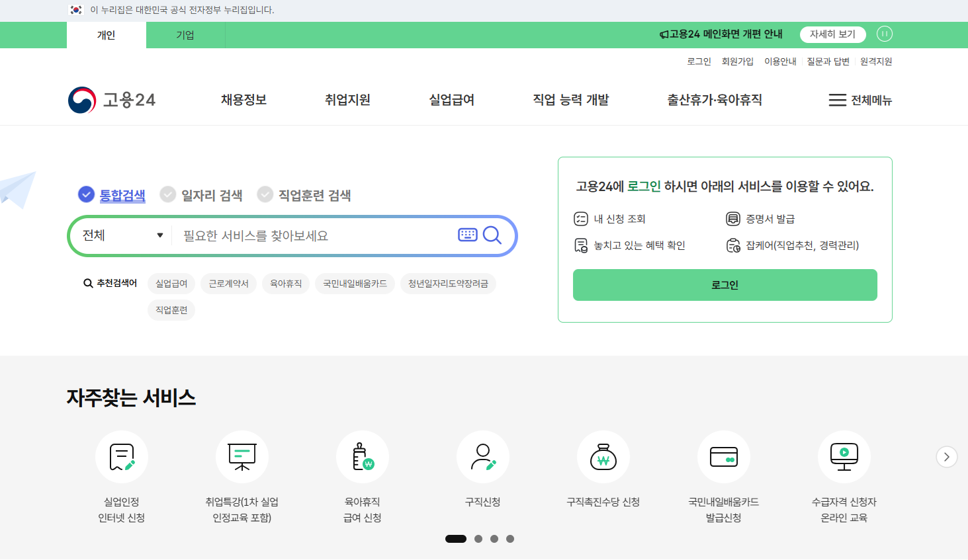Go to the second carousel page dot
The width and height of the screenshot is (968, 560).
click(x=478, y=539)
